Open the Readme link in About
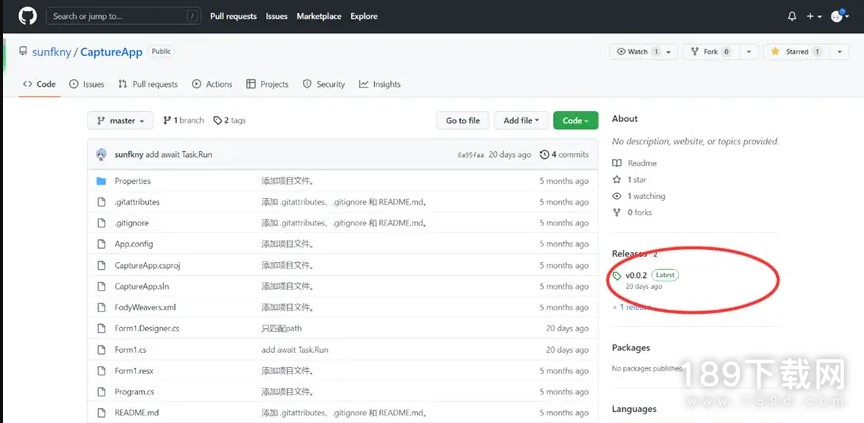 point(635,163)
